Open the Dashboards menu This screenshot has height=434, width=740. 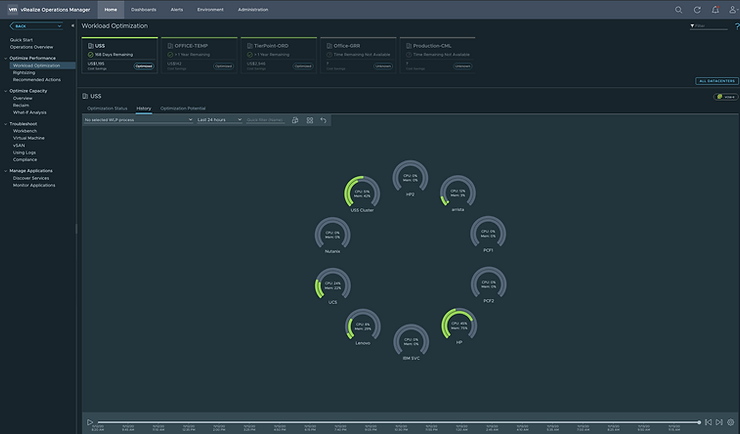tap(143, 9)
